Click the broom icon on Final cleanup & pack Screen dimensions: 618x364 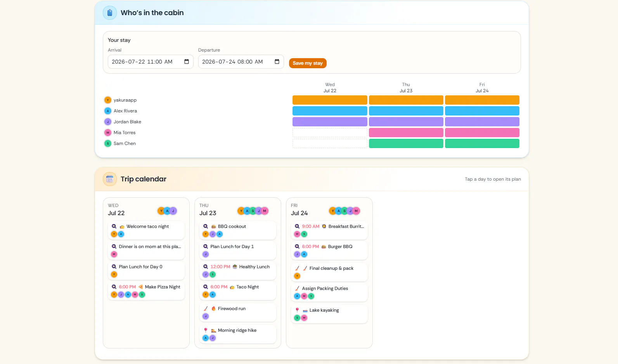[x=297, y=268]
